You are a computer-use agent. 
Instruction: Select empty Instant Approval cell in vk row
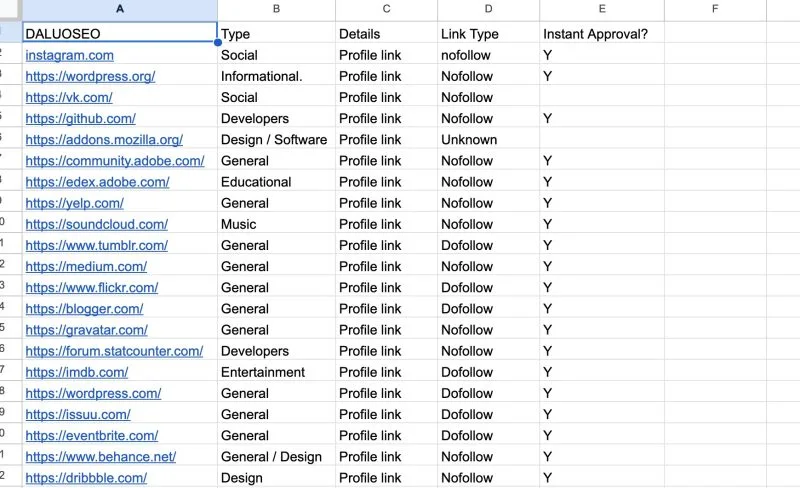pyautogui.click(x=602, y=97)
